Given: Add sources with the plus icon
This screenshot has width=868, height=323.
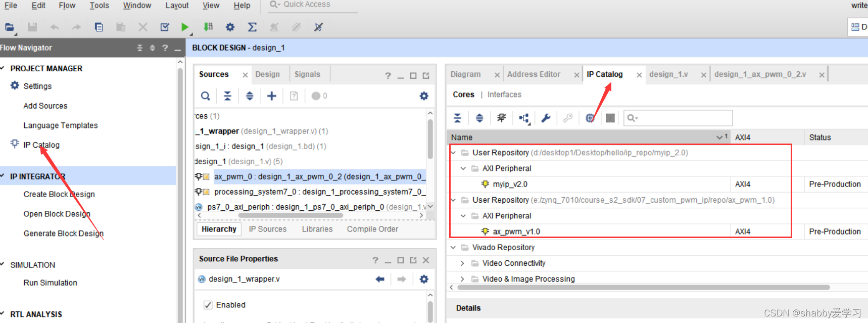Looking at the screenshot, I should tap(272, 96).
